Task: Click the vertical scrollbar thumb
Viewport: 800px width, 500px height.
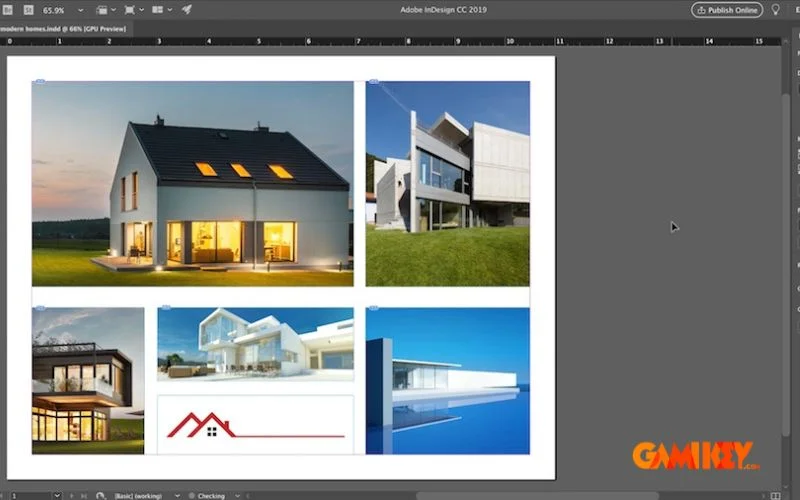Action: 786,265
